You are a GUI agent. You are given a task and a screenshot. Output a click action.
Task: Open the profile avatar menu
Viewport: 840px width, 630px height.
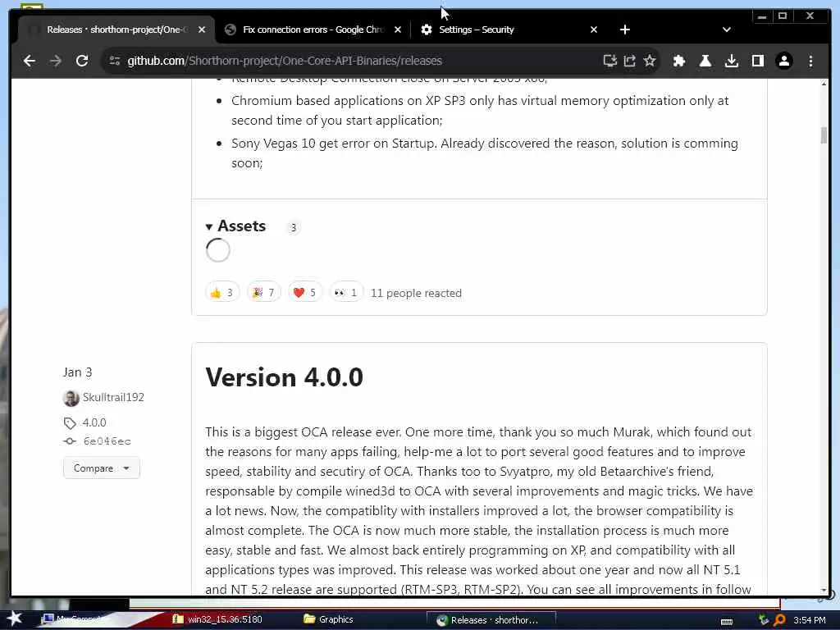pyautogui.click(x=783, y=61)
